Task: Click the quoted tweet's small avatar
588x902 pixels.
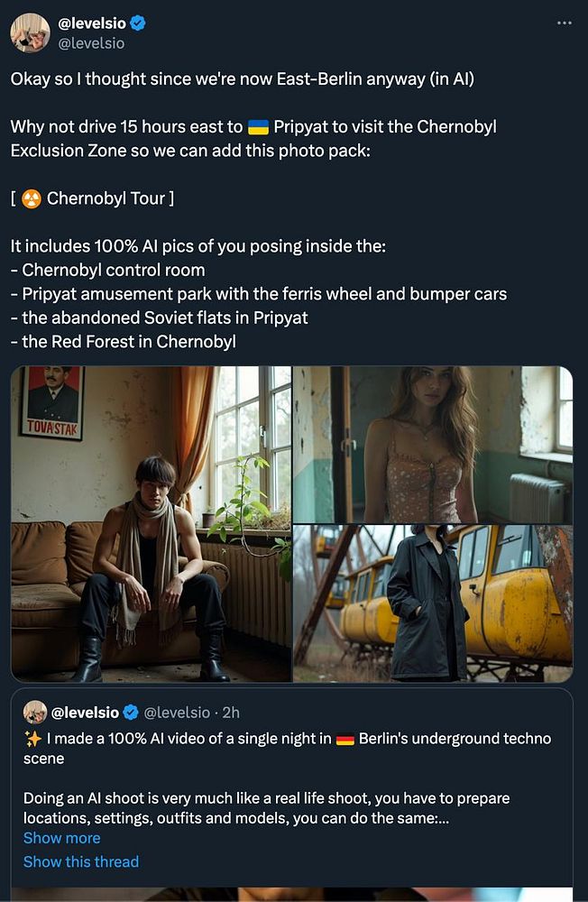Action: click(35, 712)
